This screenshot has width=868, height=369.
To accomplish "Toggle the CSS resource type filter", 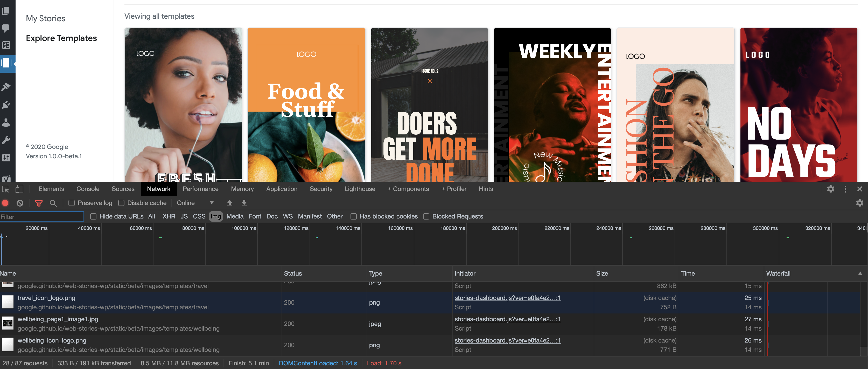I will [x=199, y=216].
